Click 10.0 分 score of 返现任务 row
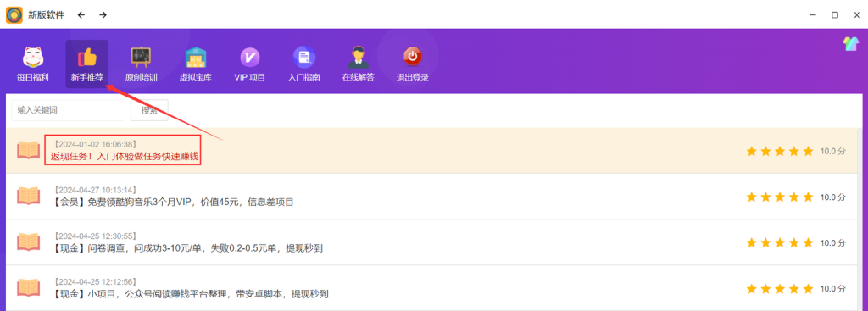 coord(833,151)
